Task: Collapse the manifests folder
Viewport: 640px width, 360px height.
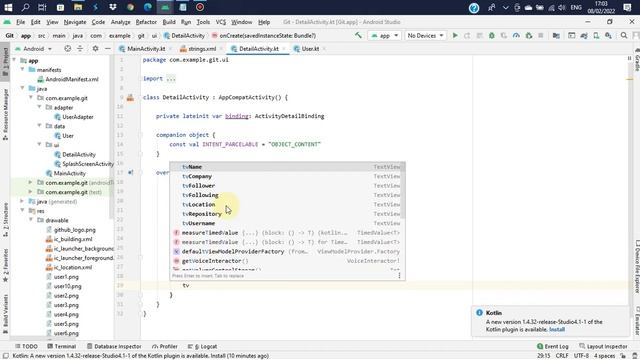Action: click(x=22, y=70)
